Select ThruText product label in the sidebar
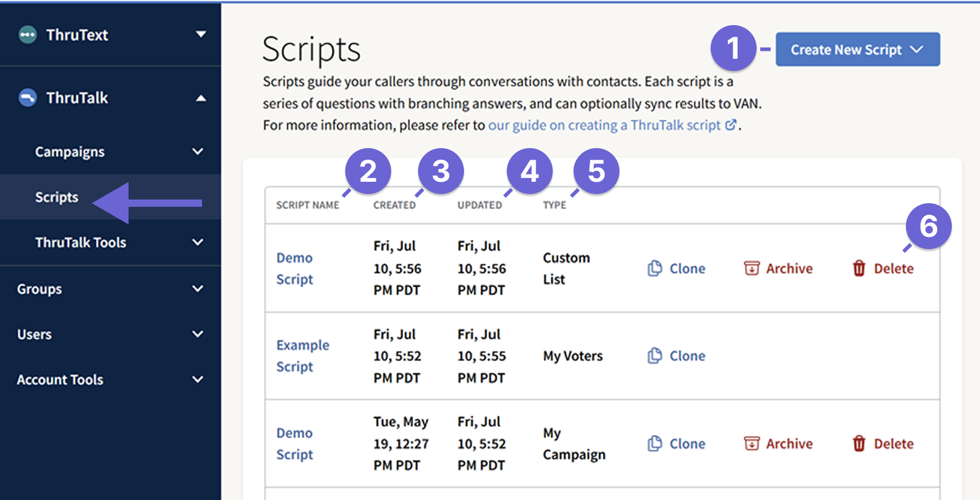Viewport: 980px width, 500px height. pos(77,35)
